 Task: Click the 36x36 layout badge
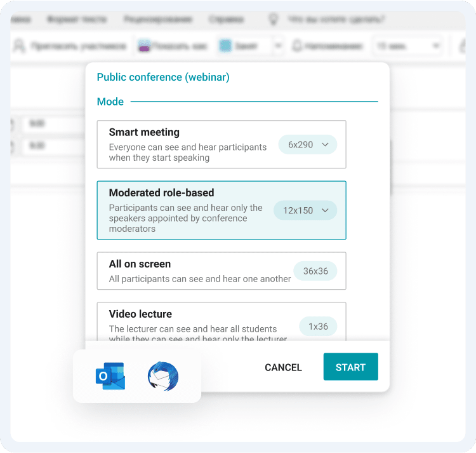[315, 271]
